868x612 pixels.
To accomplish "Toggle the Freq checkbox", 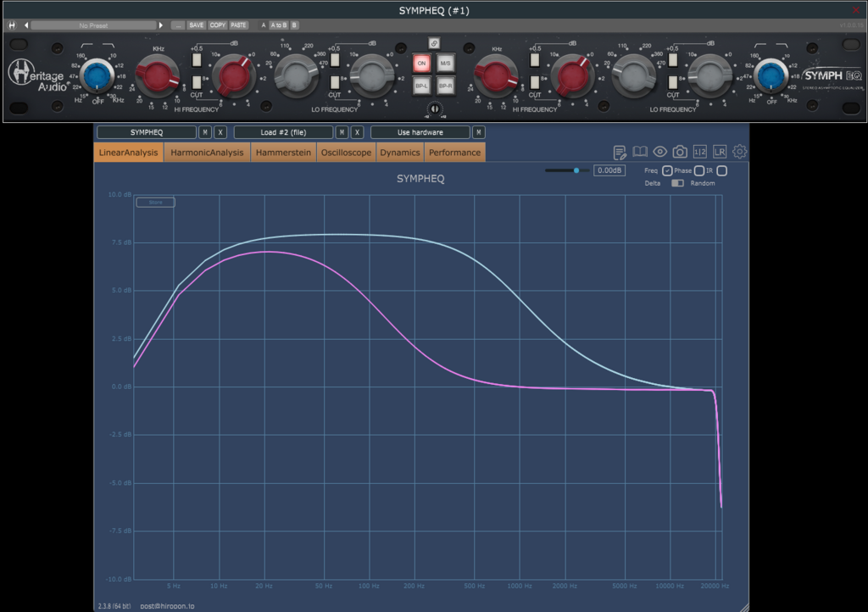I will (x=667, y=170).
